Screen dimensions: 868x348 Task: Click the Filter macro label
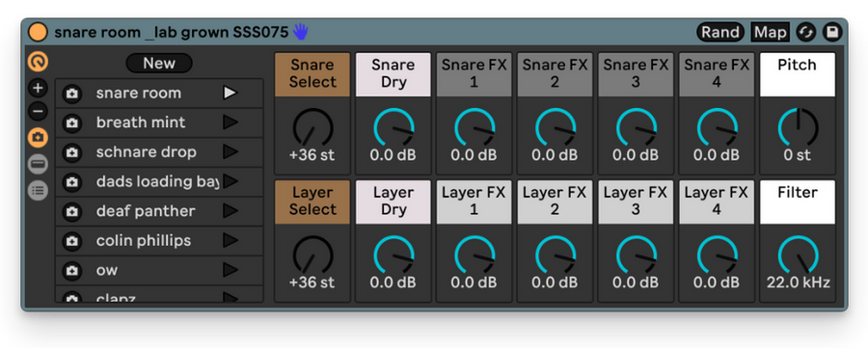pyautogui.click(x=798, y=201)
